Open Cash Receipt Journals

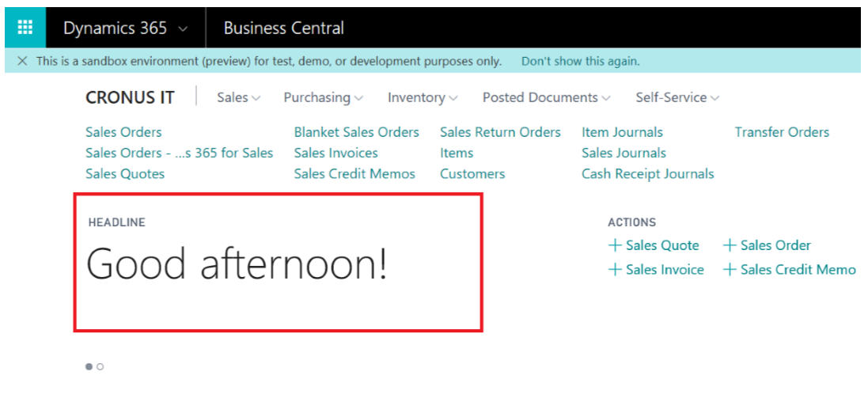pos(648,174)
